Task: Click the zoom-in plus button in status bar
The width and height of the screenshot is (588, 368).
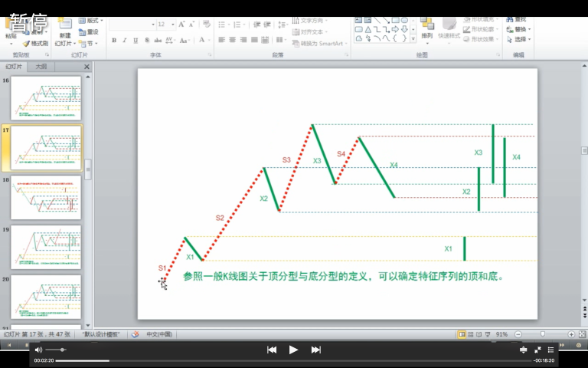Action: pos(571,335)
